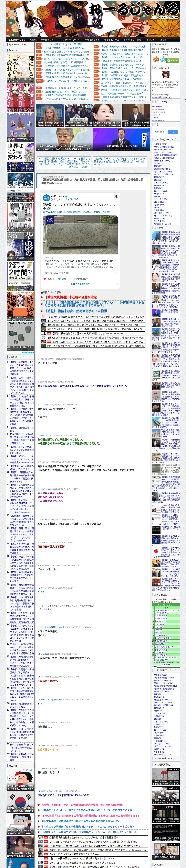Screen dimensions: 186x868
Task: Open the 長嶋茂雄さん、意外な事実が判明 link
Action: tap(93, 333)
